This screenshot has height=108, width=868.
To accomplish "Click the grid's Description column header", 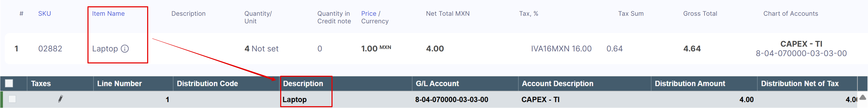I will pos(303,83).
